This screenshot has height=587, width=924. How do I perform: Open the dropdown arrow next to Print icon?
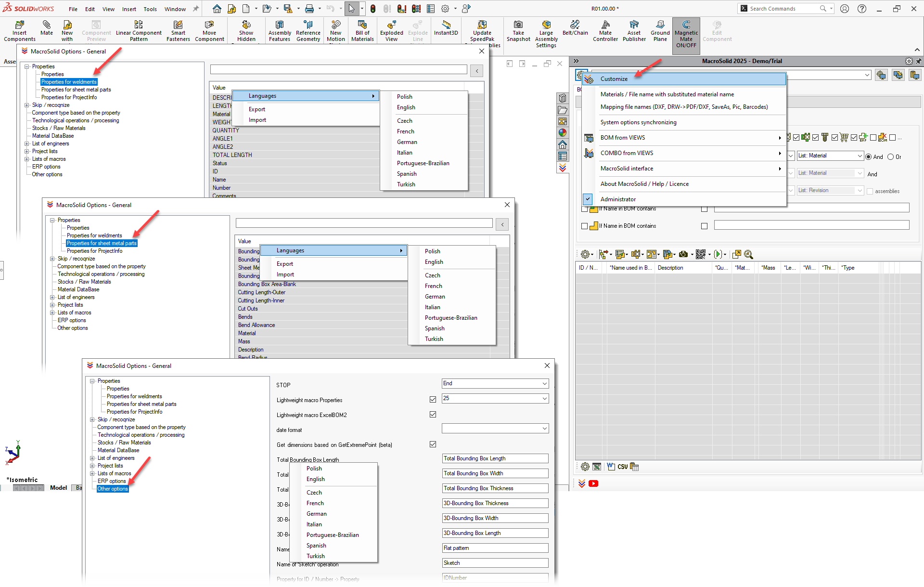(320, 9)
